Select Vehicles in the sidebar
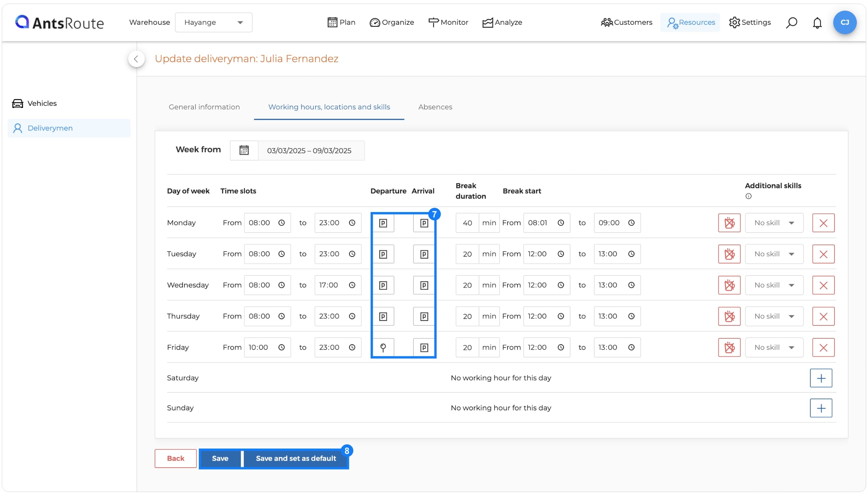Image resolution: width=868 pixels, height=495 pixels. [34, 103]
